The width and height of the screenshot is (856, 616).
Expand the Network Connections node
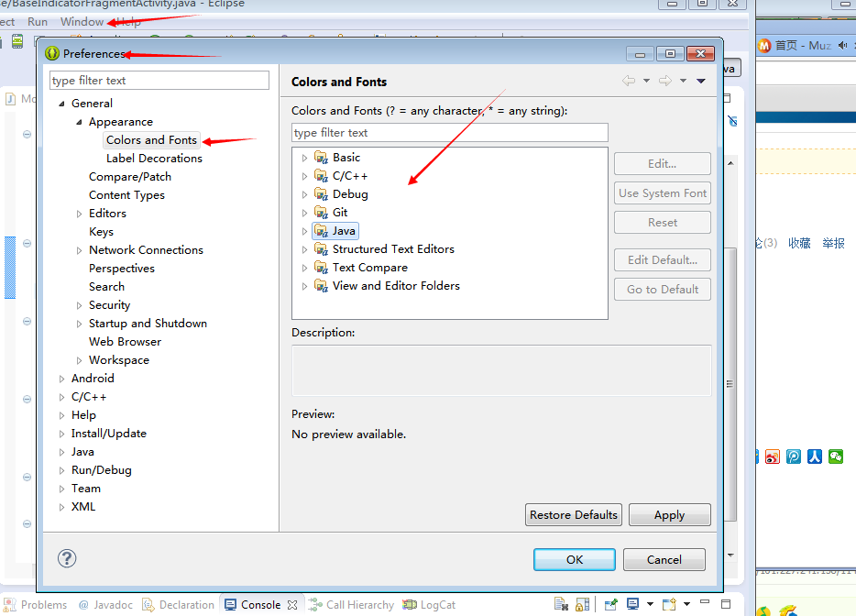pos(79,250)
